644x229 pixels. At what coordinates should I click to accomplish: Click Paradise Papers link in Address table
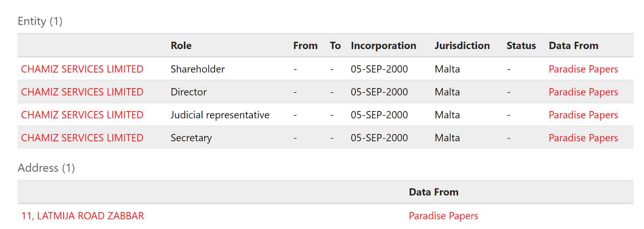(444, 216)
